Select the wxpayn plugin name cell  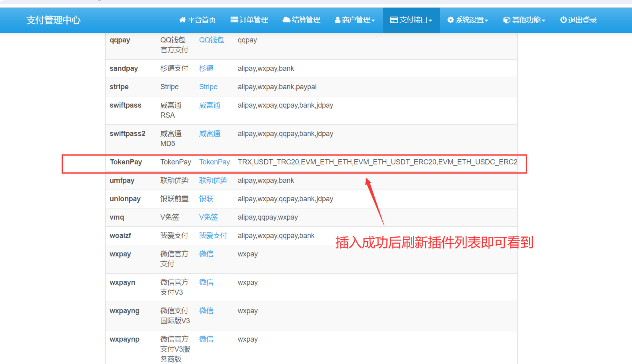(x=122, y=282)
